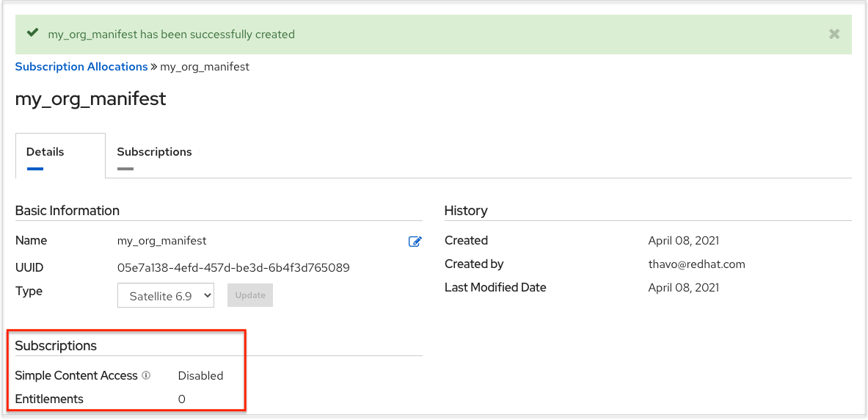Dismiss the success alert with the X
Screen dimensions: 868x420
[834, 34]
